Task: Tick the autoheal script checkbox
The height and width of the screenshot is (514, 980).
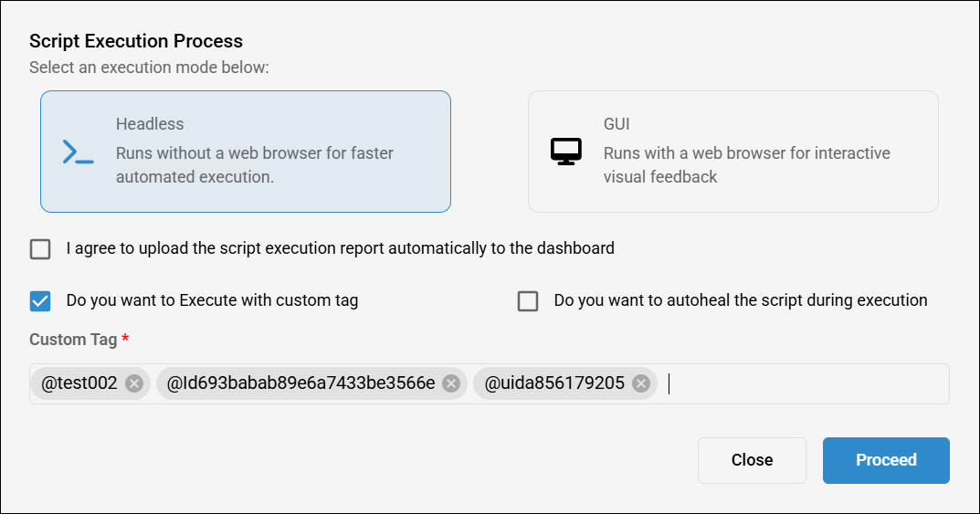Action: click(x=528, y=301)
